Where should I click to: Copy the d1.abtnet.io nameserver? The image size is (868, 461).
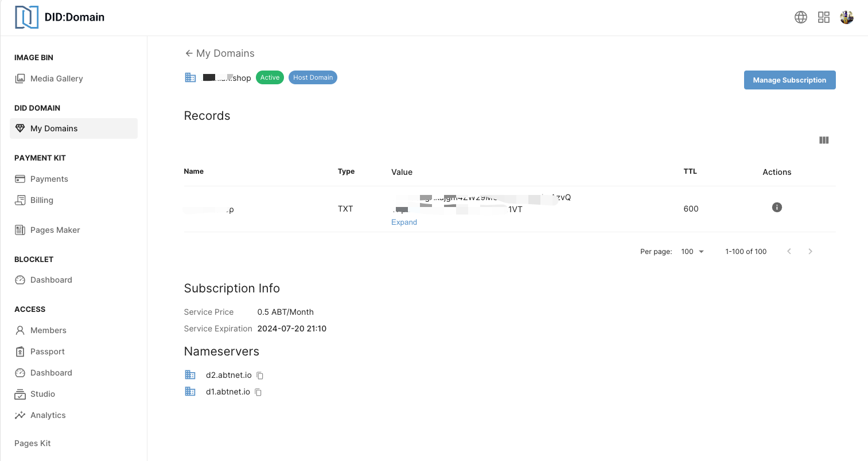click(258, 392)
